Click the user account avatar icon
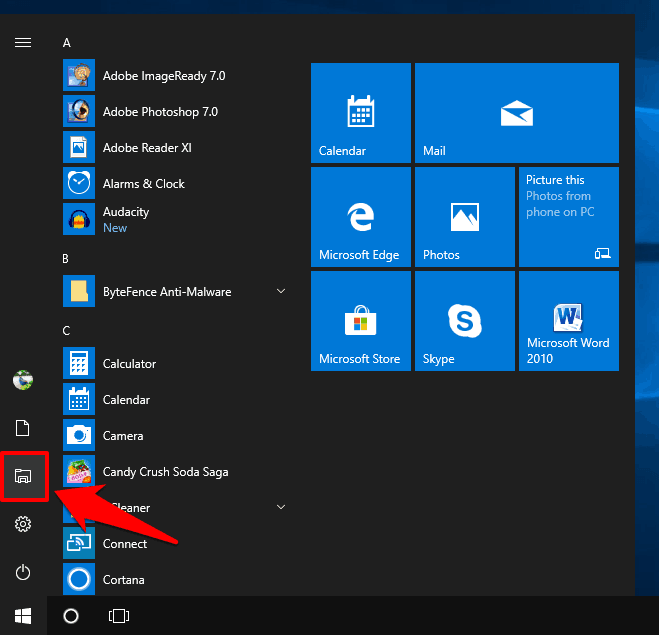 pyautogui.click(x=23, y=380)
